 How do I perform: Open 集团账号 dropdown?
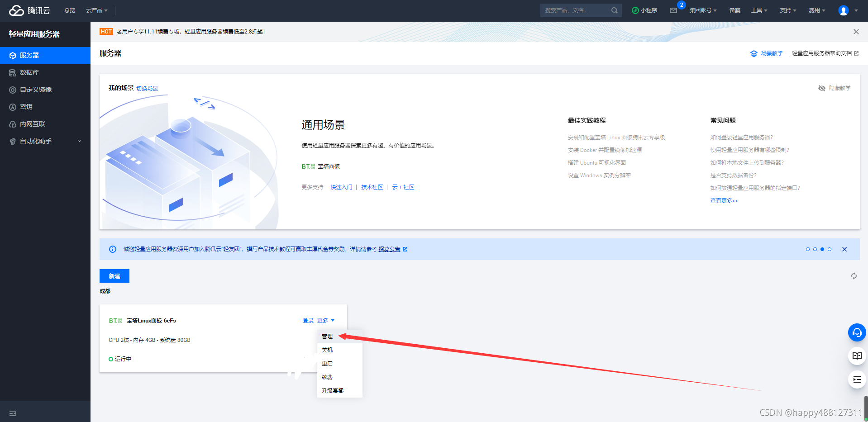pos(703,10)
